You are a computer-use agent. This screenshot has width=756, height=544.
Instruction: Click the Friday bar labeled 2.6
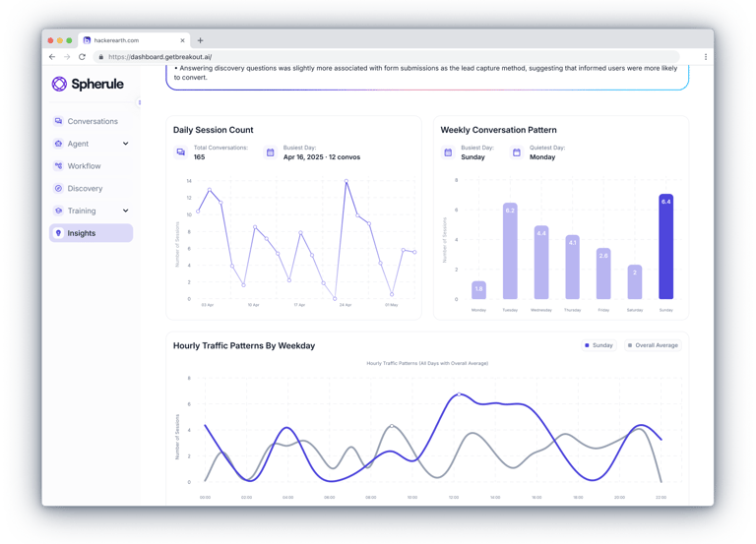[603, 273]
